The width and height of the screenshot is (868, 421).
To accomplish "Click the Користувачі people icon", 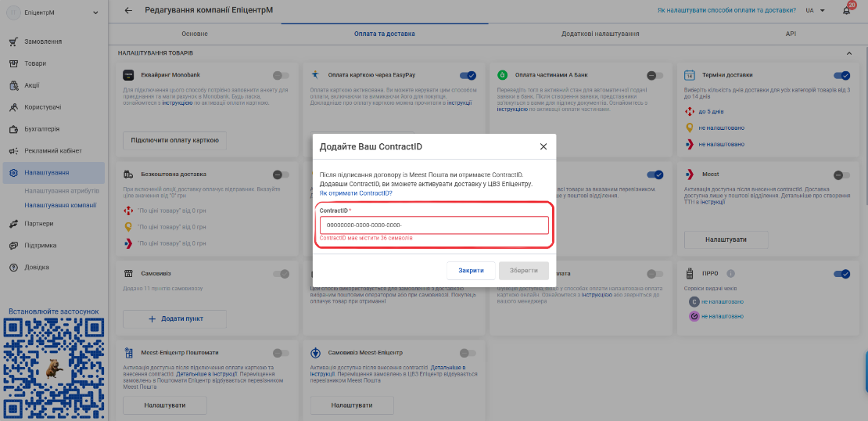I will (x=14, y=107).
